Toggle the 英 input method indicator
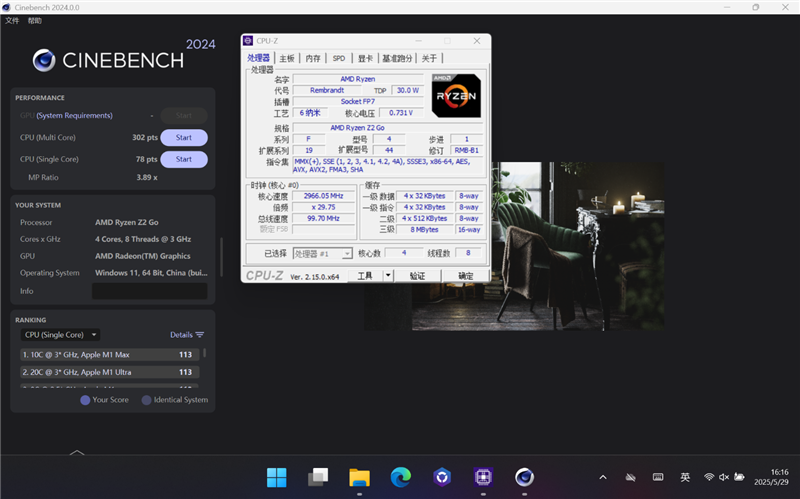 [x=685, y=477]
